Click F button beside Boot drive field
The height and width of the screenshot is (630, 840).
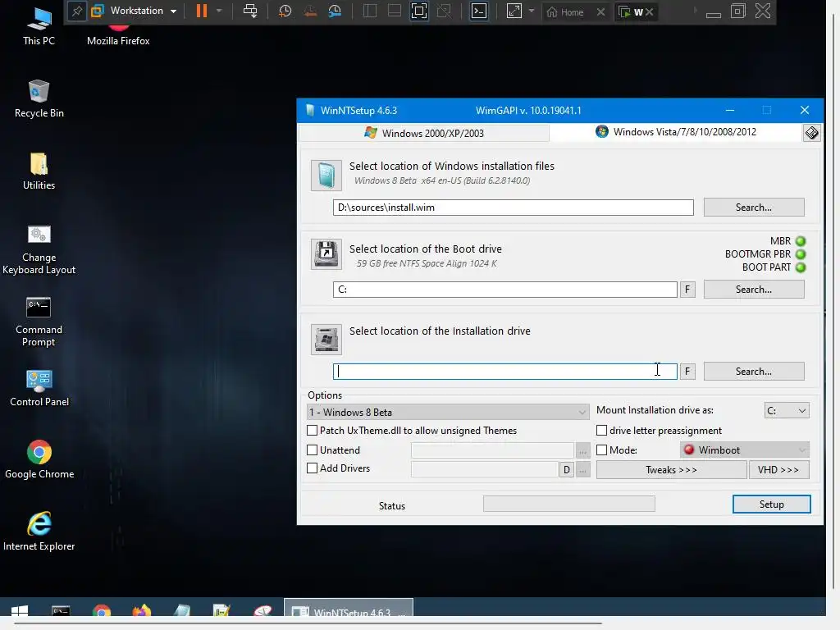point(687,290)
